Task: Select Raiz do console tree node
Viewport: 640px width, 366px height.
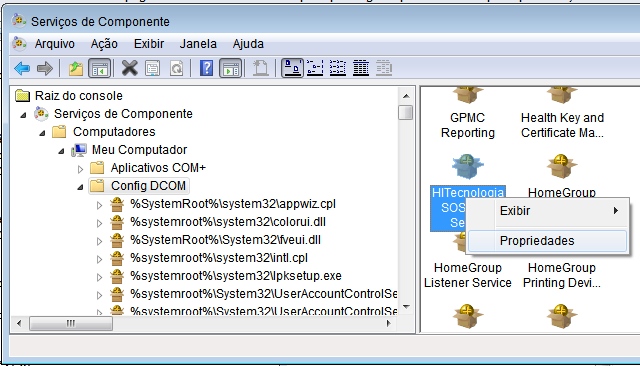Action: (x=79, y=96)
